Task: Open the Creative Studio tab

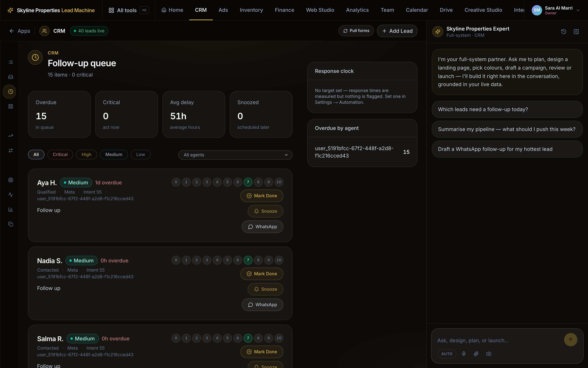Action: (x=483, y=10)
